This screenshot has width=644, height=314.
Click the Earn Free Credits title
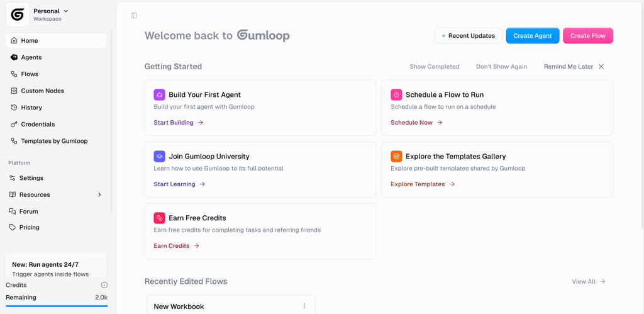[197, 218]
